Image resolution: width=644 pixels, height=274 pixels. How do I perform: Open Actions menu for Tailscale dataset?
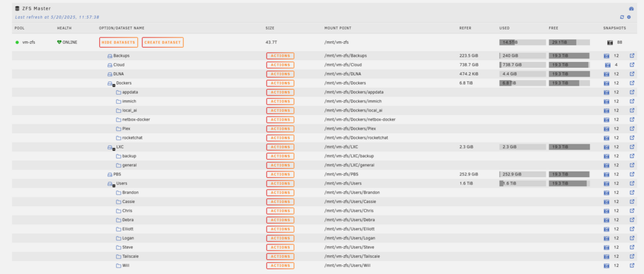tap(280, 257)
